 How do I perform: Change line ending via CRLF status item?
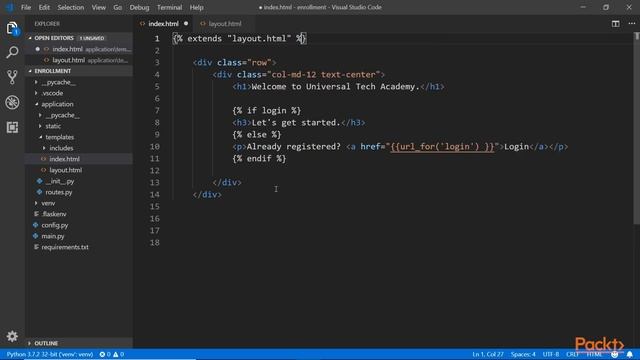(x=573, y=354)
